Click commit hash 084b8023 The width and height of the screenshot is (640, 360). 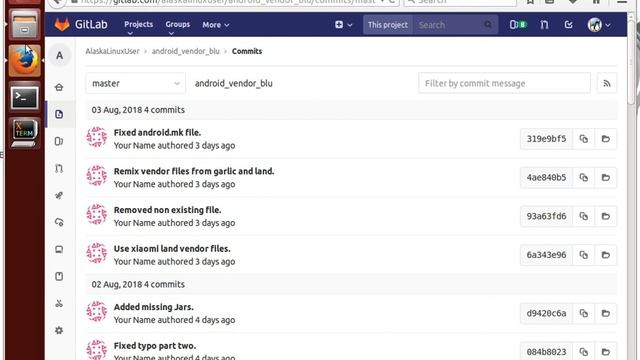[x=546, y=352]
